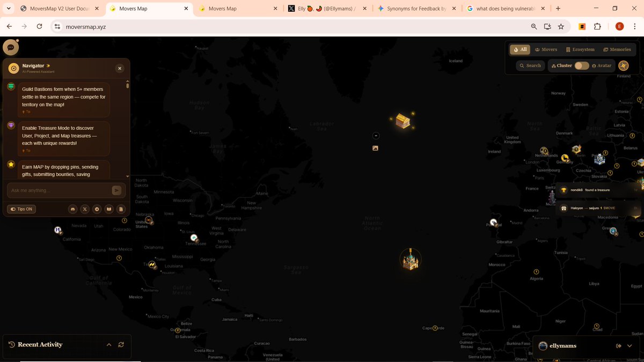
Task: Click the avatar pin near California
Action: (x=57, y=230)
